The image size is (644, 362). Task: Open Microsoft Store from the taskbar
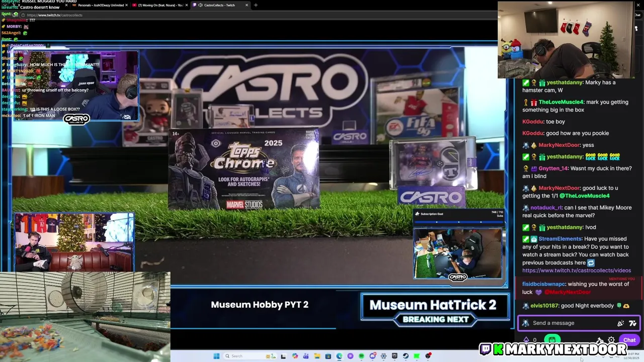pyautogui.click(x=328, y=356)
